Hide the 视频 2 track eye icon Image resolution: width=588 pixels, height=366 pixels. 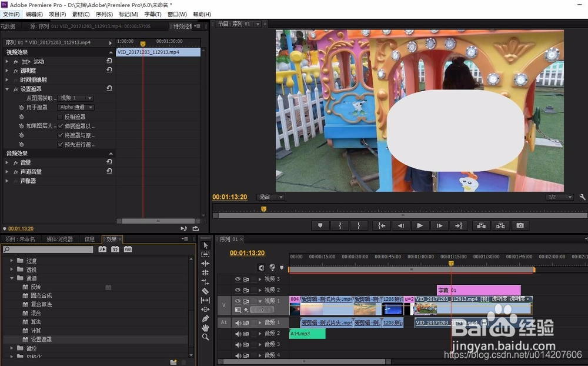point(238,290)
